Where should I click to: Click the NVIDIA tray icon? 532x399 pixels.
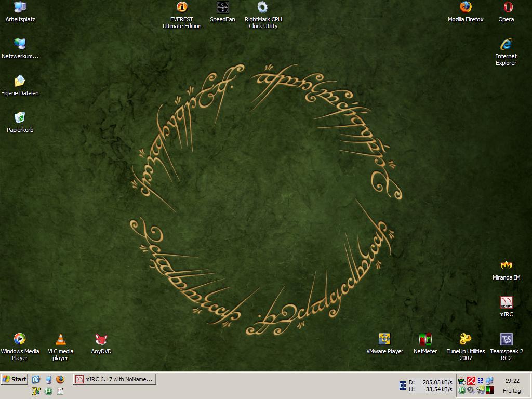coord(480,390)
